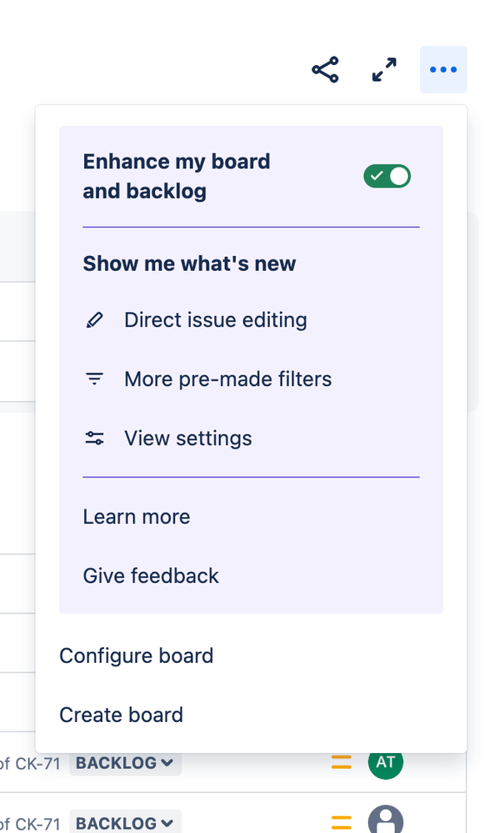Click the filter icon beside More pre-made filters
504x833 pixels.
[95, 379]
